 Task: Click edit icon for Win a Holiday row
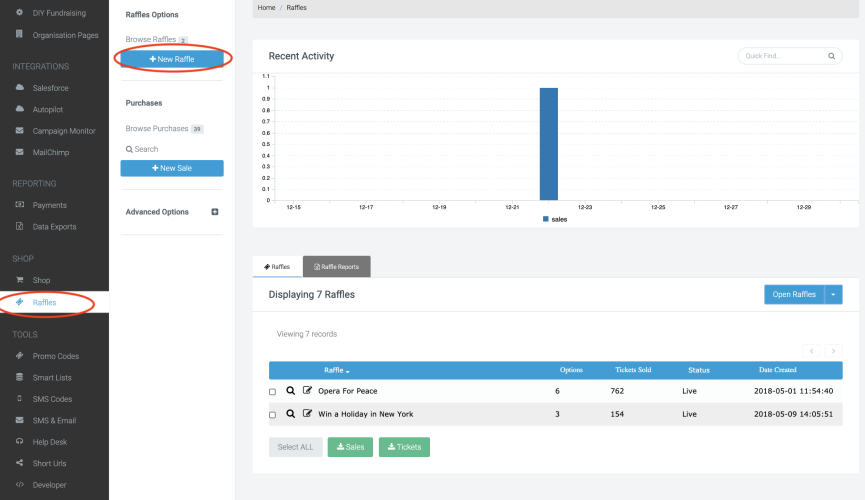(307, 414)
